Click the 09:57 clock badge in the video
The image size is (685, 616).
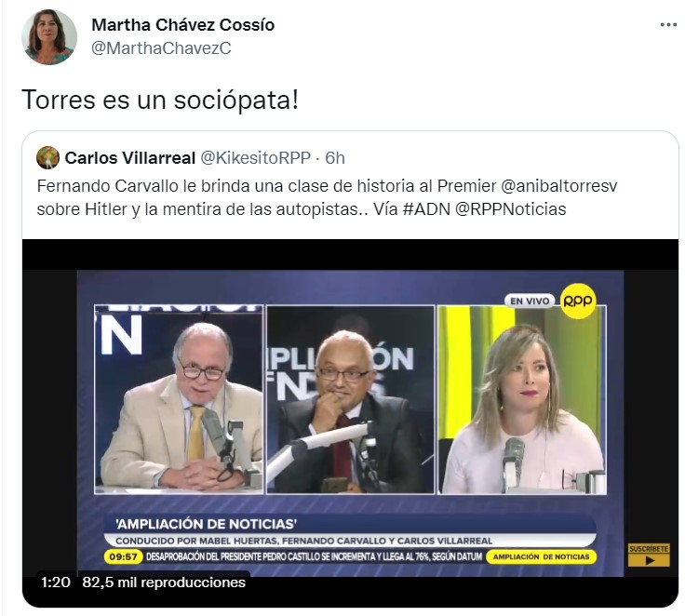click(x=123, y=557)
